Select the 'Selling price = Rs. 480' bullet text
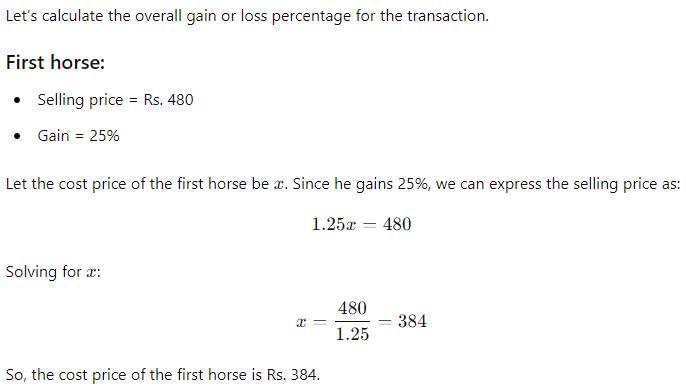The image size is (686, 390). point(116,100)
